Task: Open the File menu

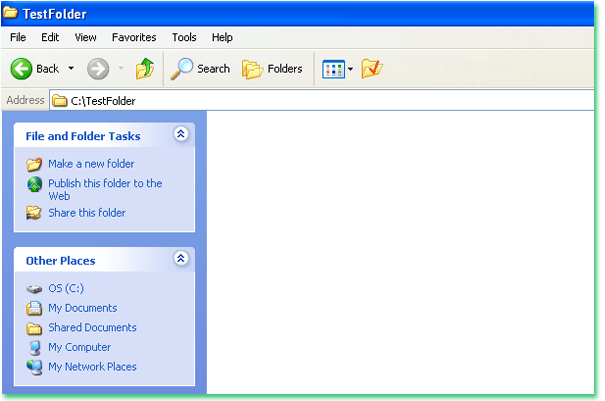Action: click(18, 37)
